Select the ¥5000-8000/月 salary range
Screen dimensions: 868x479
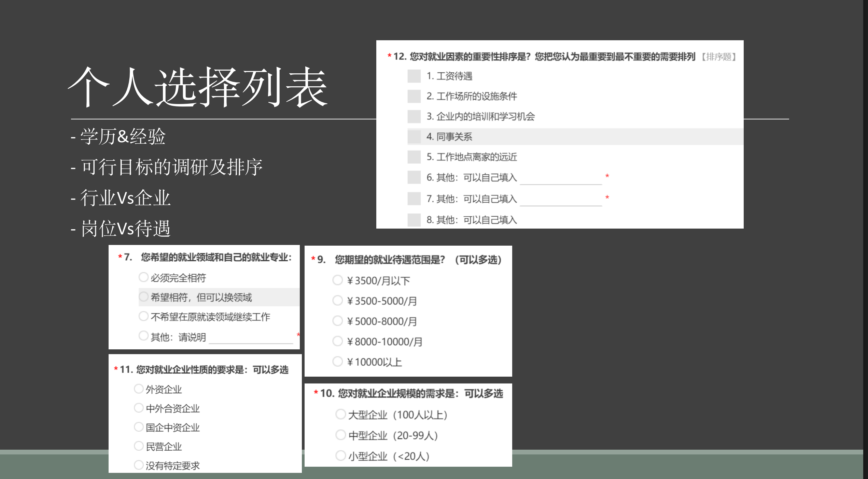pos(337,321)
